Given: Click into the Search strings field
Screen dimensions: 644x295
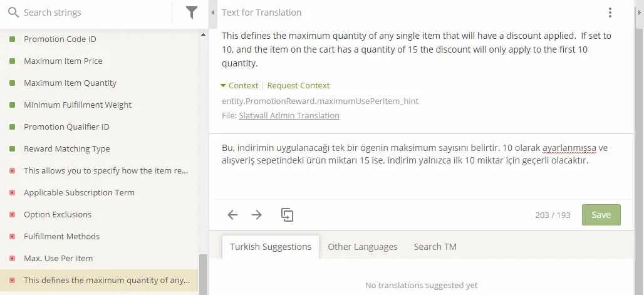Looking at the screenshot, I should 96,13.
